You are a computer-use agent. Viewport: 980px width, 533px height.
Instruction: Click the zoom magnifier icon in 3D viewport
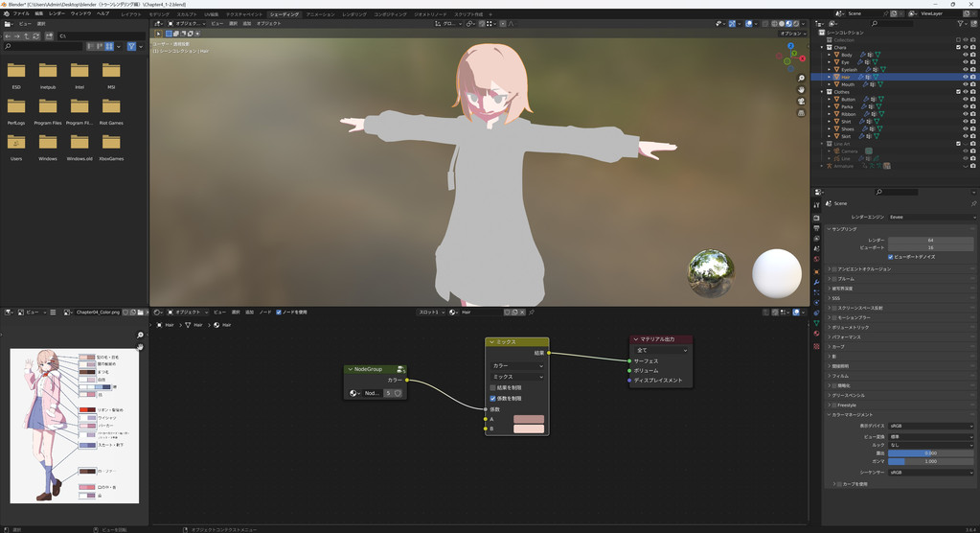tap(802, 79)
